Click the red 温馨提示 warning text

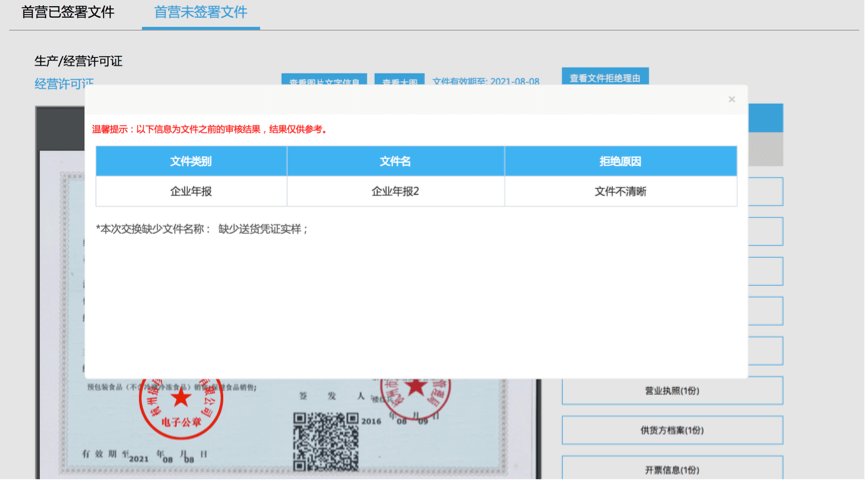pyautogui.click(x=211, y=129)
